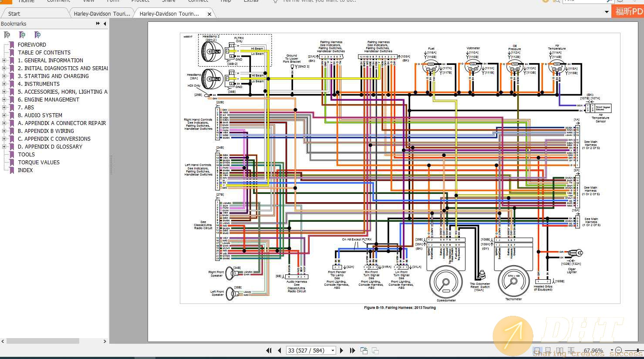
Task: Open the 4. INSTRUMENTS bookmark
Action: pos(39,84)
